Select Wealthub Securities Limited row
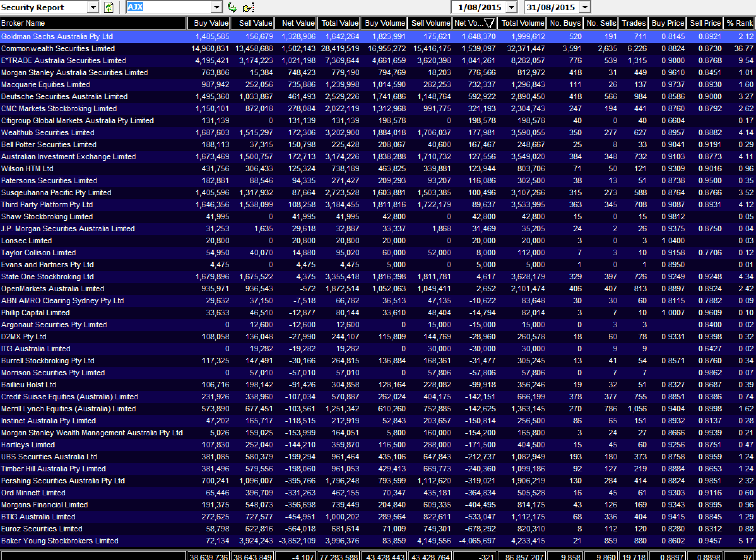756x560 pixels. click(x=377, y=133)
